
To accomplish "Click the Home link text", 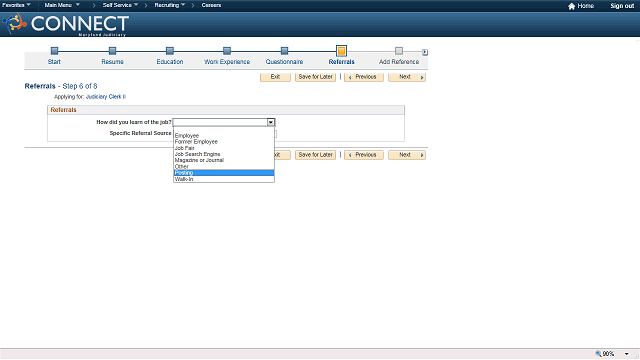I will (585, 6).
